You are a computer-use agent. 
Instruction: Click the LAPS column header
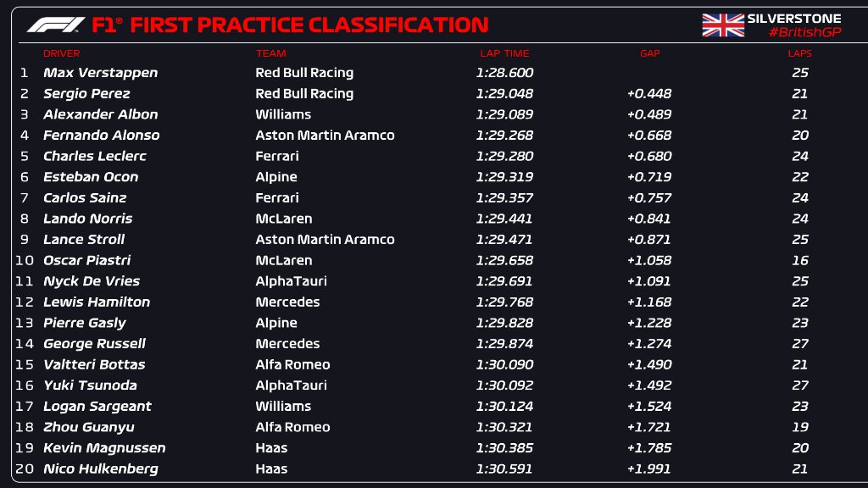click(799, 53)
